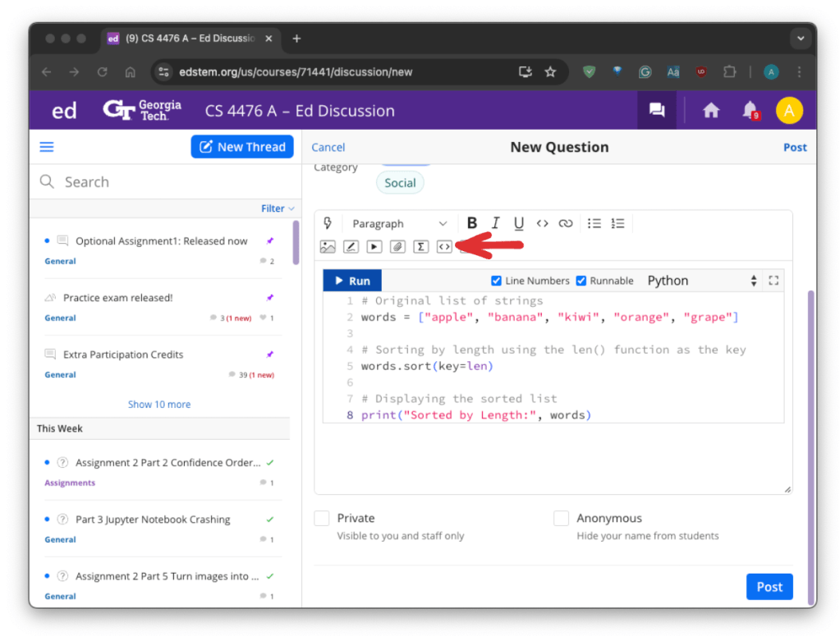This screenshot has width=840, height=636.
Task: Open site information icon in address bar
Action: (x=163, y=71)
